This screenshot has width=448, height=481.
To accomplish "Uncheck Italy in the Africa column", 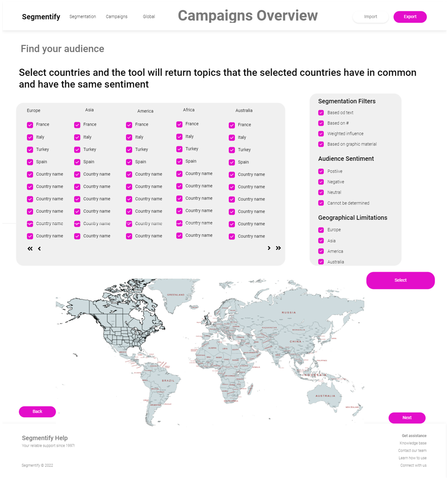I will [179, 137].
